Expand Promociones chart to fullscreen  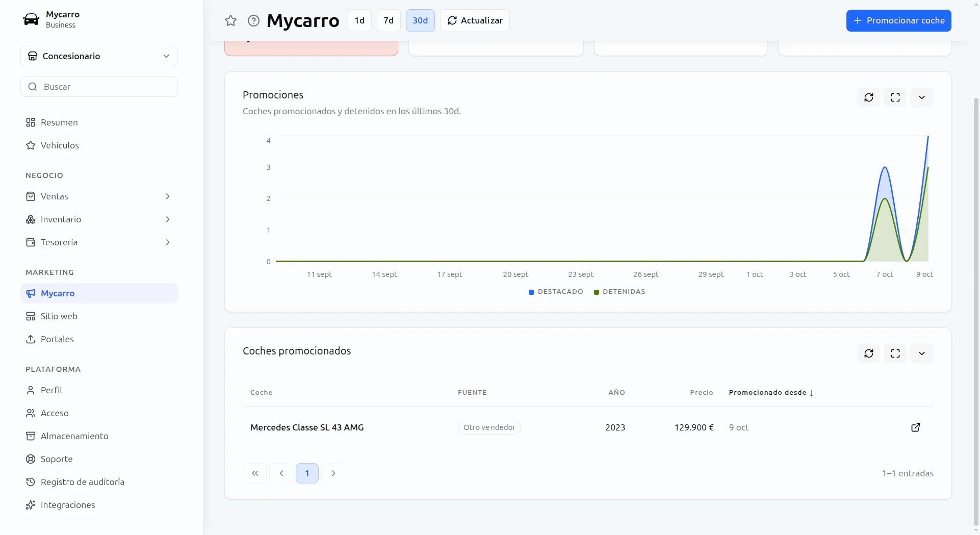[x=895, y=97]
